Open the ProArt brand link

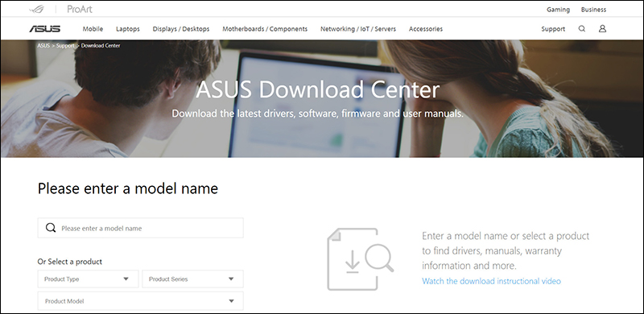click(80, 9)
